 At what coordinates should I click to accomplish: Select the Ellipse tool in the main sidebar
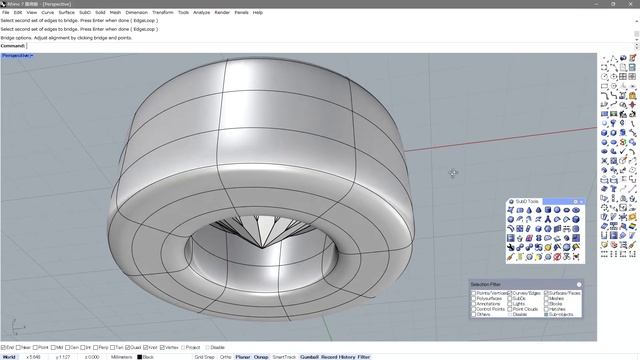(x=613, y=76)
